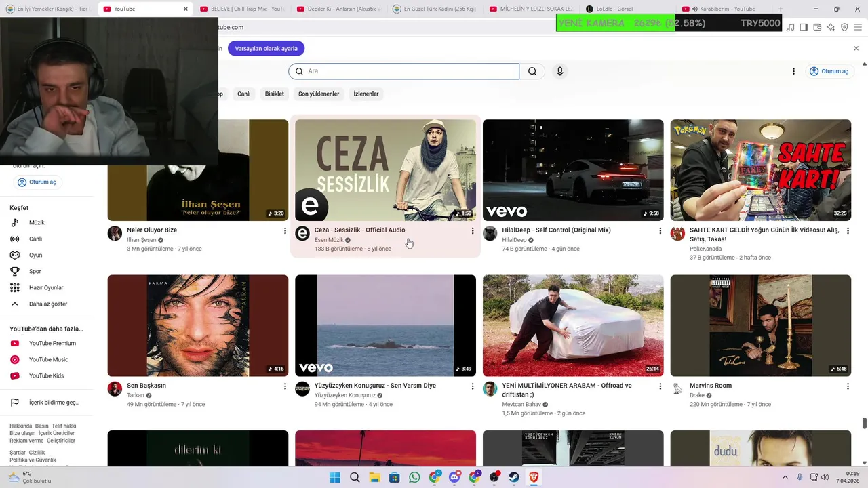
Task: Open Discord from the taskbar
Action: [454, 477]
